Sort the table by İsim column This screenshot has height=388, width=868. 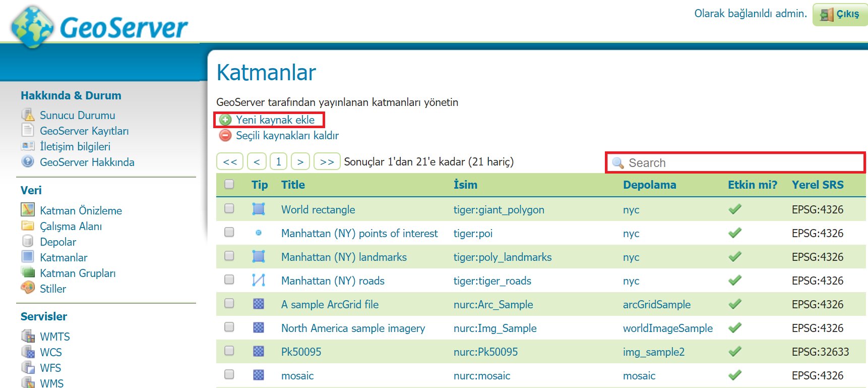465,185
